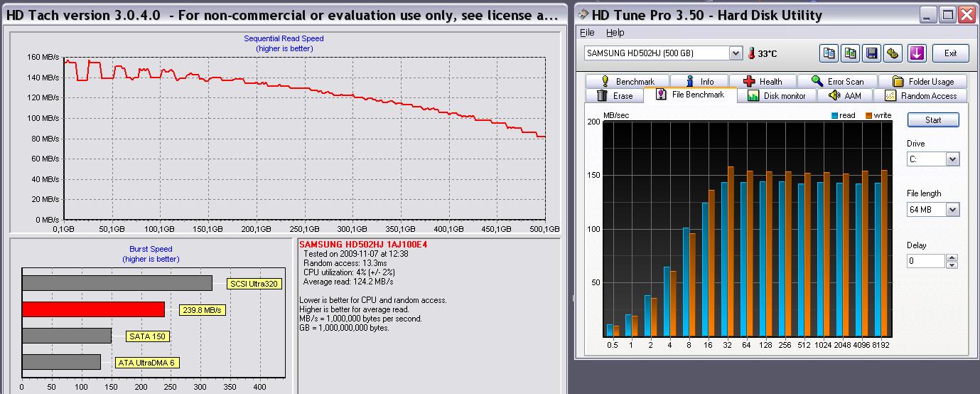Screen dimensions: 980x394
Task: Select the File Benchmark tab
Action: pos(690,95)
